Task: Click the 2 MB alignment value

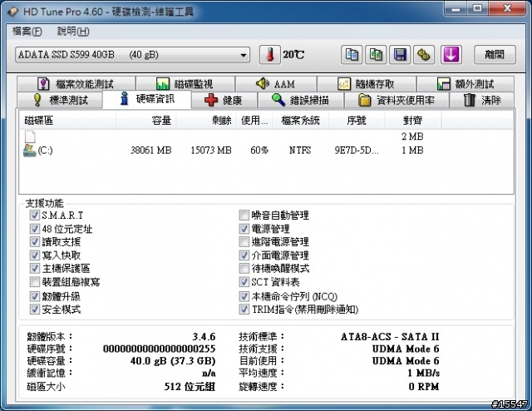Action: (412, 136)
